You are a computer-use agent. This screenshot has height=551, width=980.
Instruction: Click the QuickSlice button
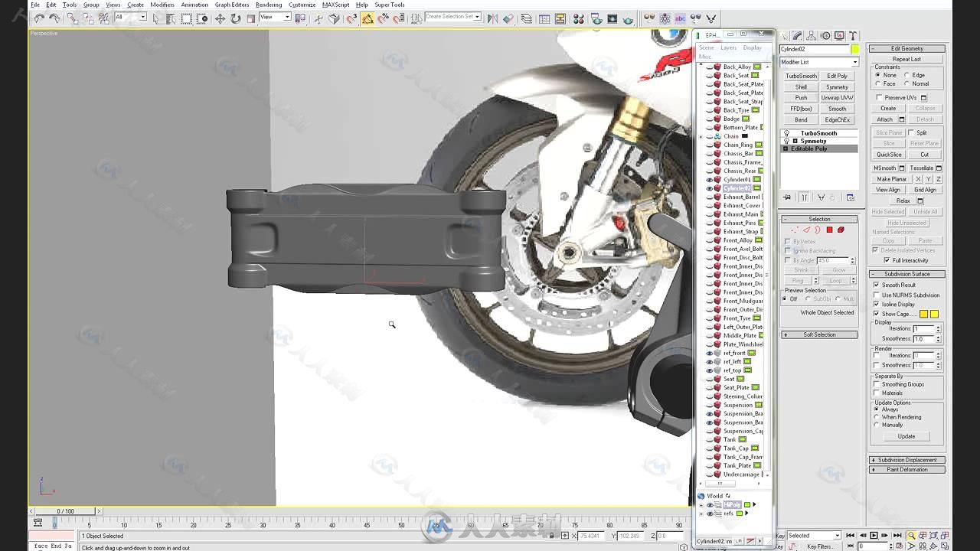click(x=889, y=155)
